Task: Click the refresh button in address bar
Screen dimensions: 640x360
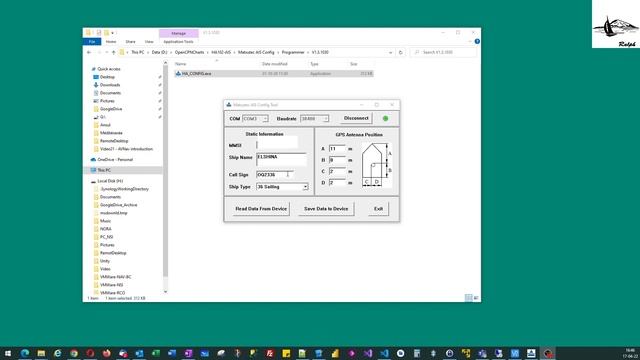Action: pos(400,52)
